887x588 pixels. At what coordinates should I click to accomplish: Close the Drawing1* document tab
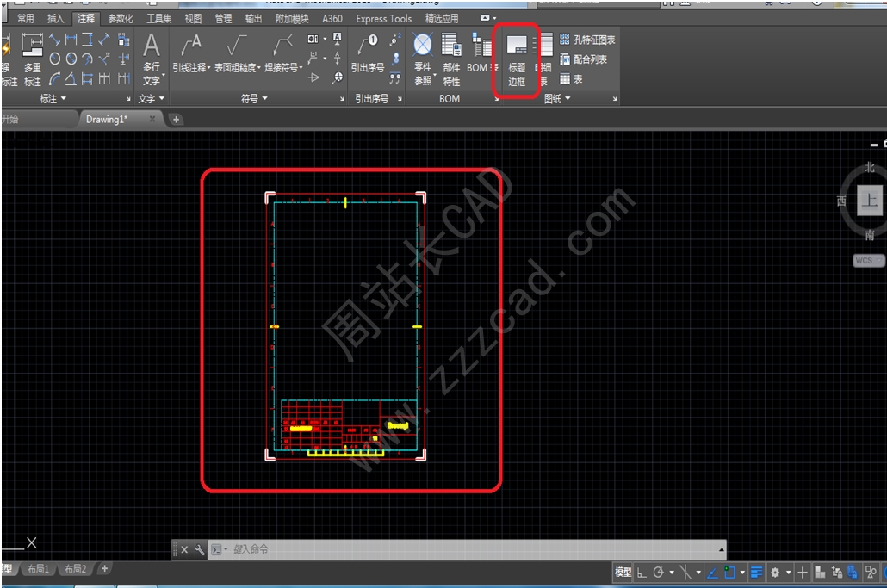point(152,119)
